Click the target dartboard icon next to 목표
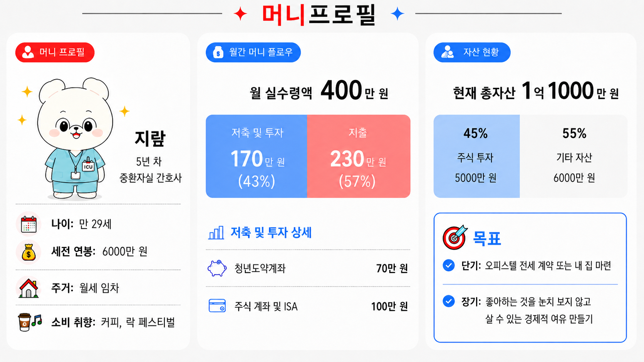 [x=454, y=237]
